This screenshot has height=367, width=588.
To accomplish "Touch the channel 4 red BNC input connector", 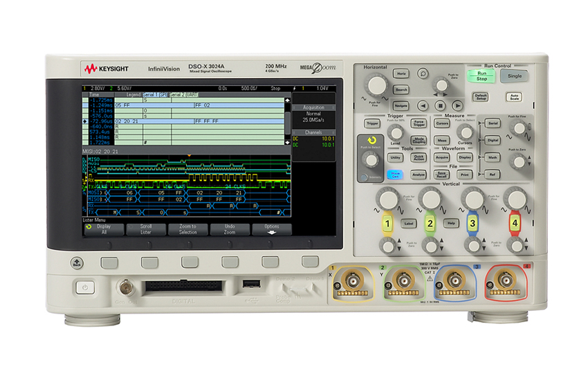I will click(x=505, y=280).
